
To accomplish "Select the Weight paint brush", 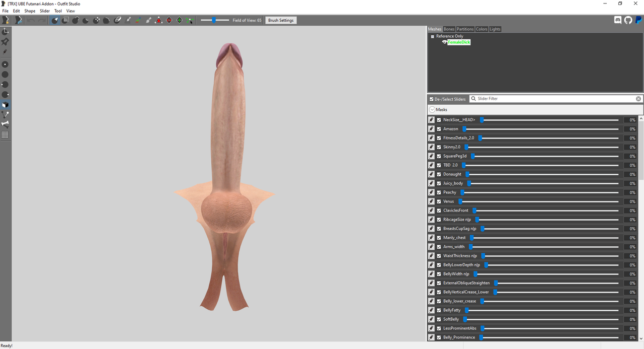I will coord(128,20).
